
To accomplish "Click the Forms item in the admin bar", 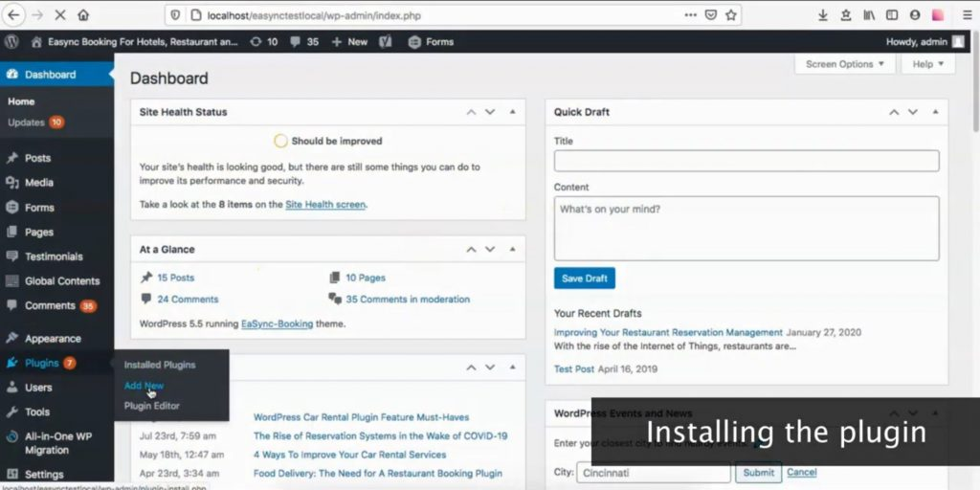I will [431, 42].
